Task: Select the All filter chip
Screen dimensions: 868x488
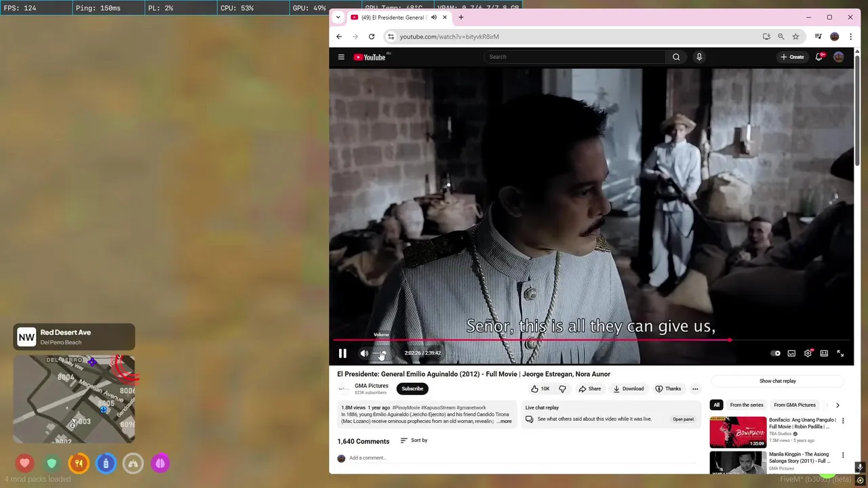Action: click(716, 405)
